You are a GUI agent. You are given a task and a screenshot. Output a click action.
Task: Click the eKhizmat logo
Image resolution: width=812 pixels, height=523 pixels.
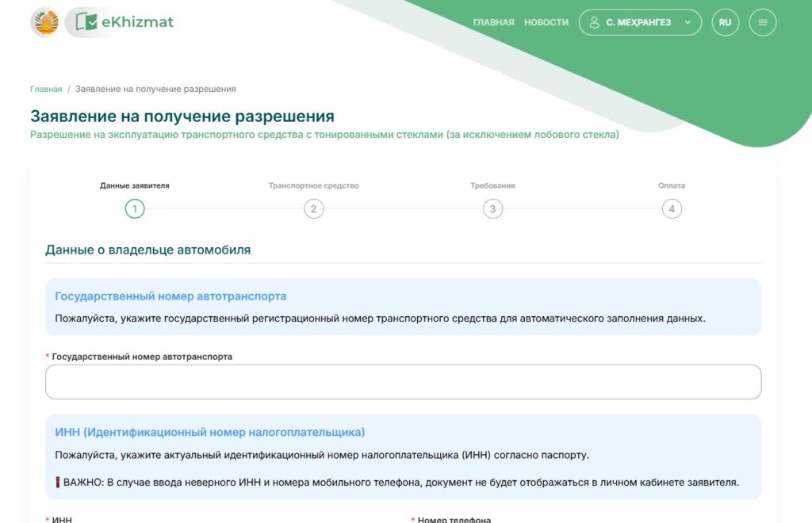(125, 22)
